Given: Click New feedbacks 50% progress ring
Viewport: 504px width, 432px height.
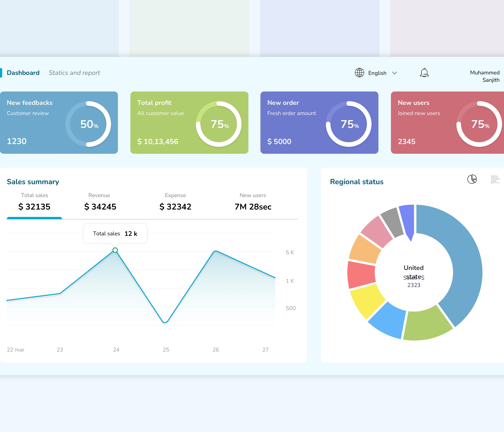Looking at the screenshot, I should pyautogui.click(x=88, y=124).
